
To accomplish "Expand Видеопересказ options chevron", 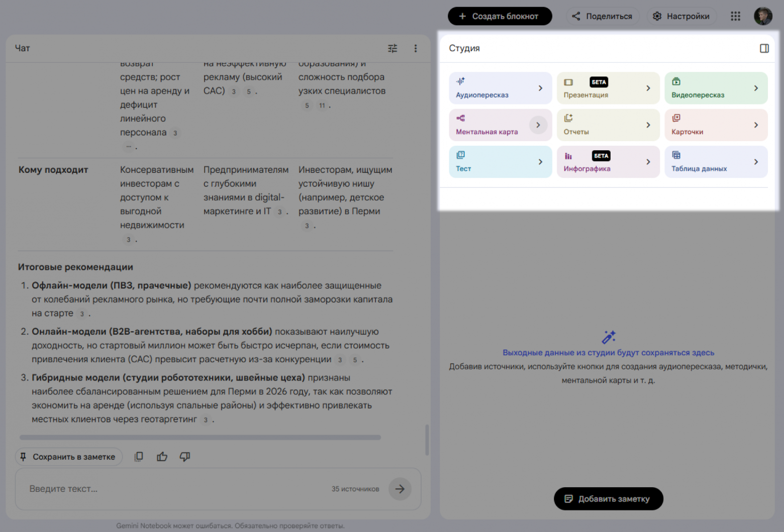I will click(756, 88).
